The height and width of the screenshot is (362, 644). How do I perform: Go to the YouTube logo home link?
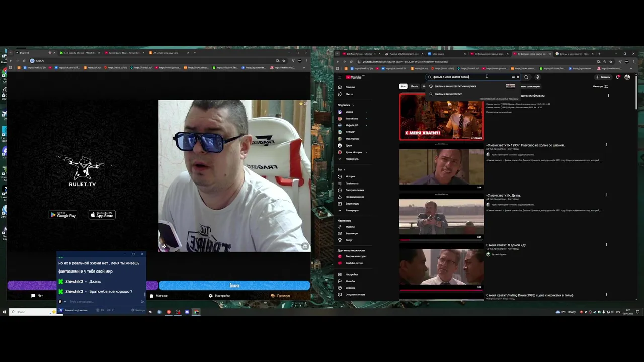354,77
